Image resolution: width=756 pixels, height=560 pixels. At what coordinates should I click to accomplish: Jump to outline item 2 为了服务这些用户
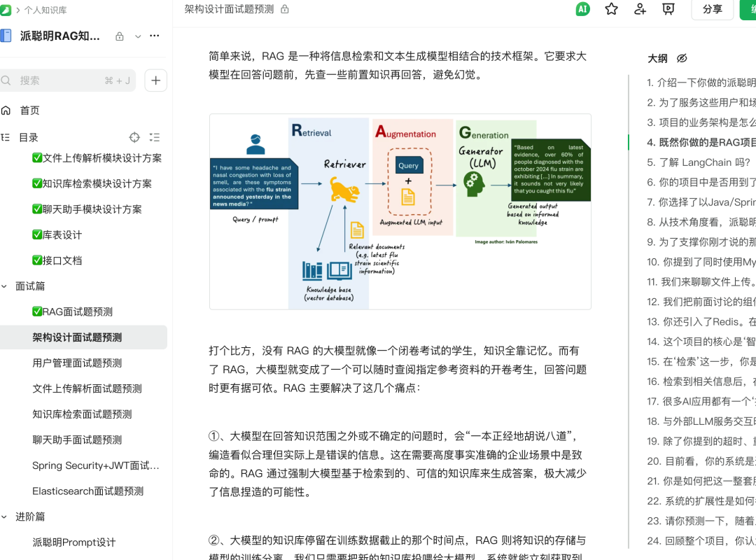tap(701, 102)
